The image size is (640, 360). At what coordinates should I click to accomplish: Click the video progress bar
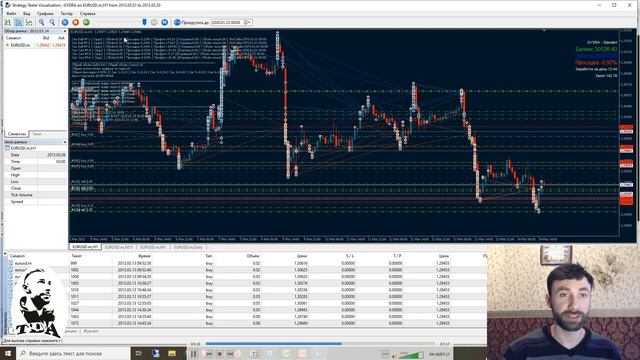[x=321, y=344]
